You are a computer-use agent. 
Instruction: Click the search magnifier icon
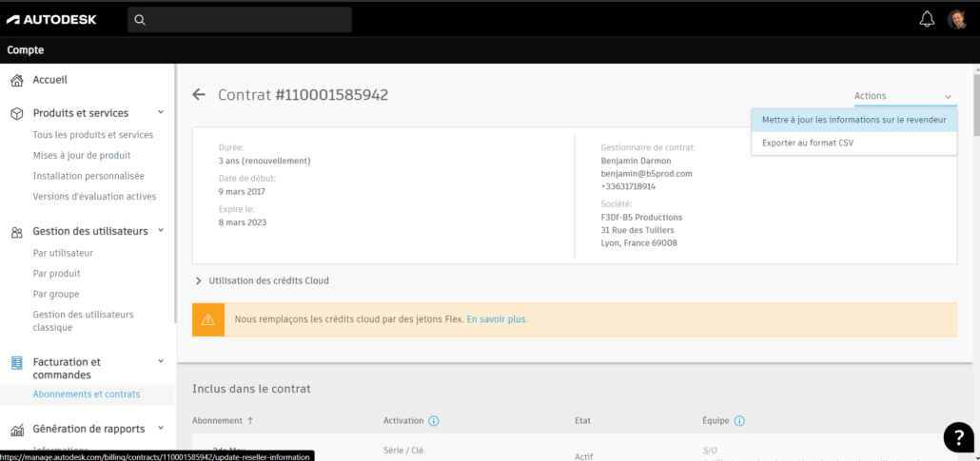[x=140, y=20]
